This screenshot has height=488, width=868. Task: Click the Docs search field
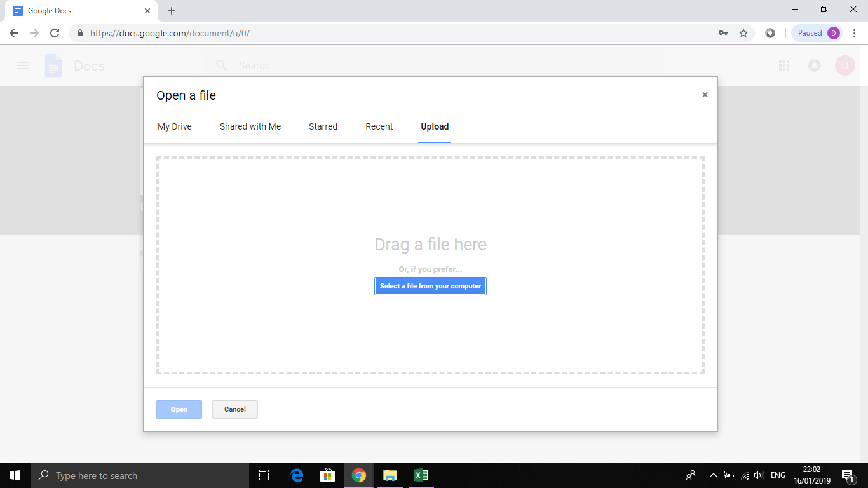pos(435,65)
